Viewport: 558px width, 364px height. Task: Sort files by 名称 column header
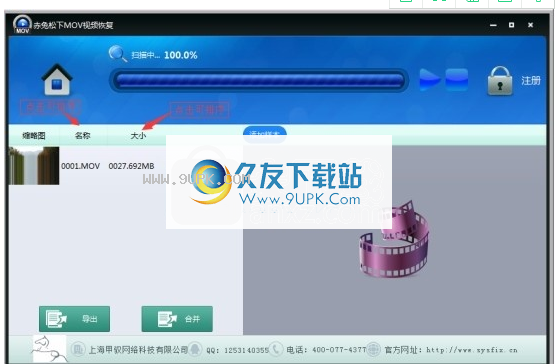(83, 136)
